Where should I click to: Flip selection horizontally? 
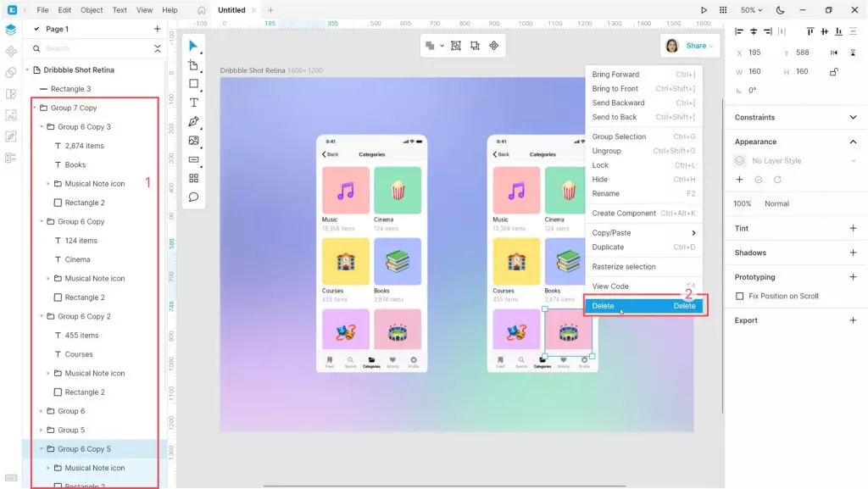pyautogui.click(x=834, y=53)
